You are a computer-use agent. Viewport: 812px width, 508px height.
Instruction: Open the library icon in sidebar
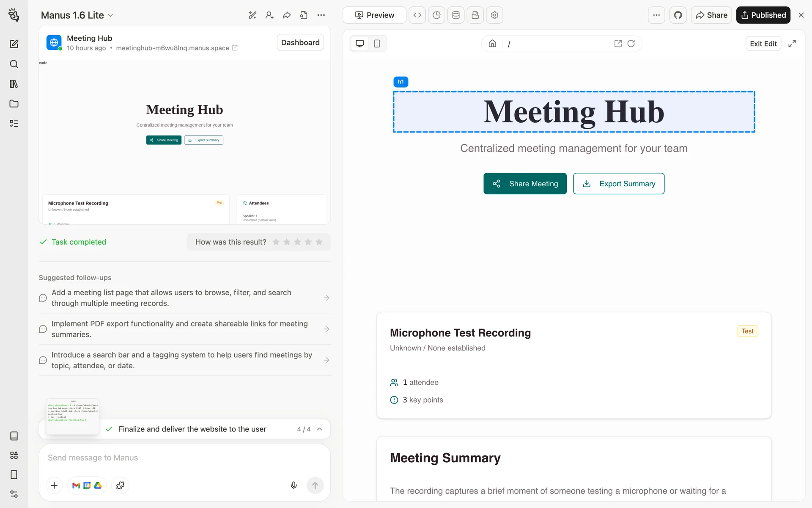pyautogui.click(x=14, y=84)
